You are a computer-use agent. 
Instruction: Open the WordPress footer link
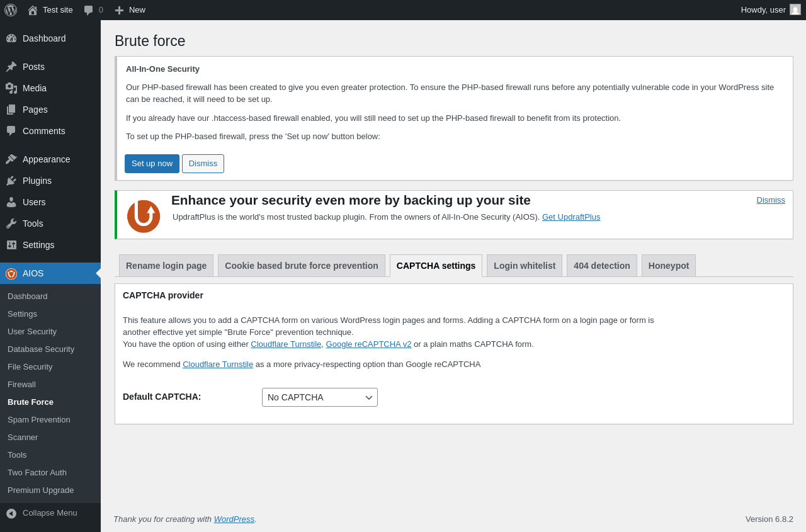234,519
